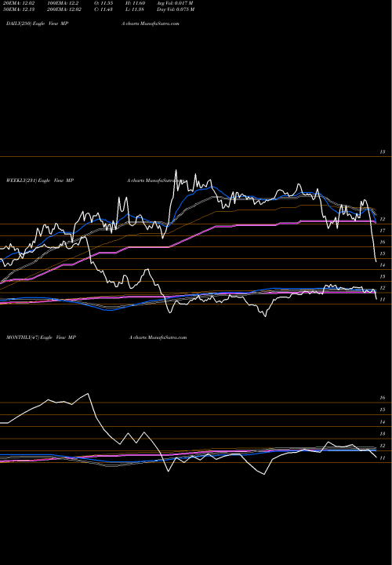
Task: Click price label 17 on weekly axis
Action: [x=383, y=231]
